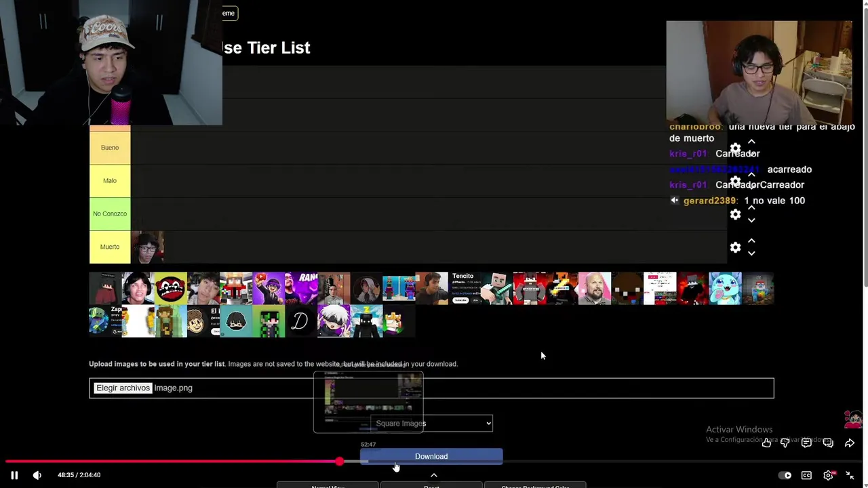Select the purple cartoon guy in suit image

tap(269, 288)
